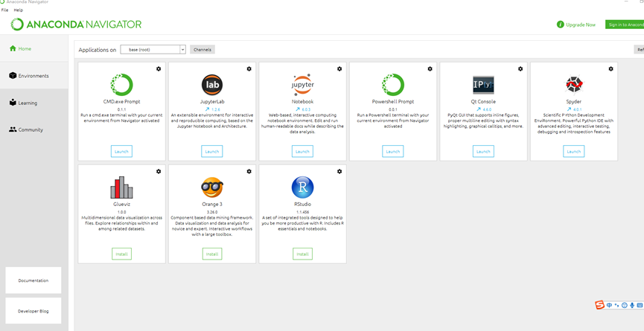Open the Documentation link
This screenshot has height=331, width=644.
pyautogui.click(x=34, y=280)
